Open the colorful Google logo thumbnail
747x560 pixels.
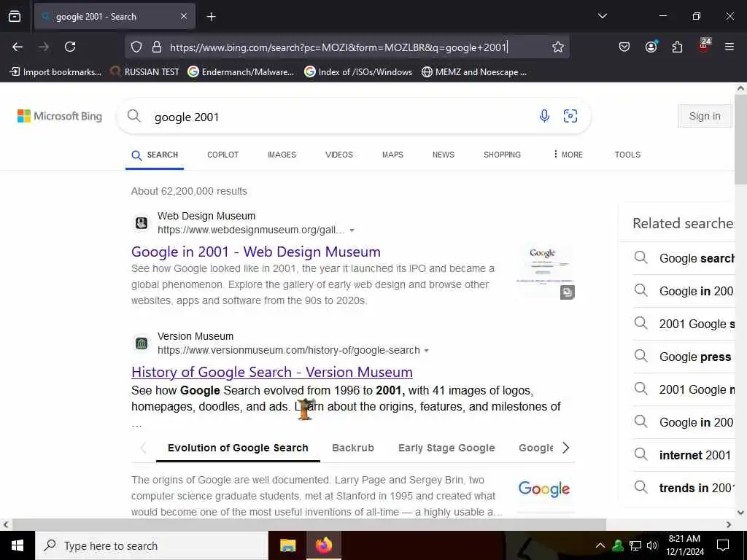point(544,489)
